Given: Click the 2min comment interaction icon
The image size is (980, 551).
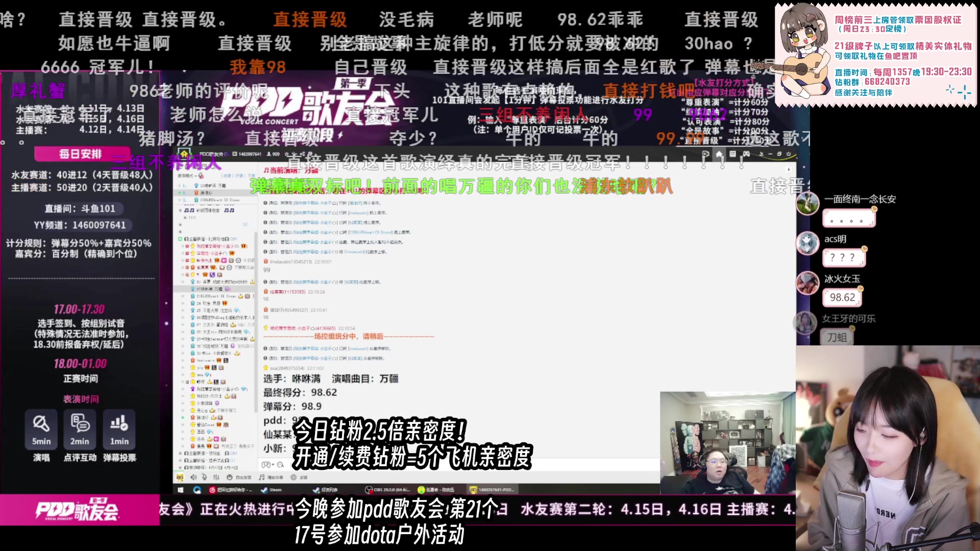Looking at the screenshot, I should pyautogui.click(x=80, y=423).
